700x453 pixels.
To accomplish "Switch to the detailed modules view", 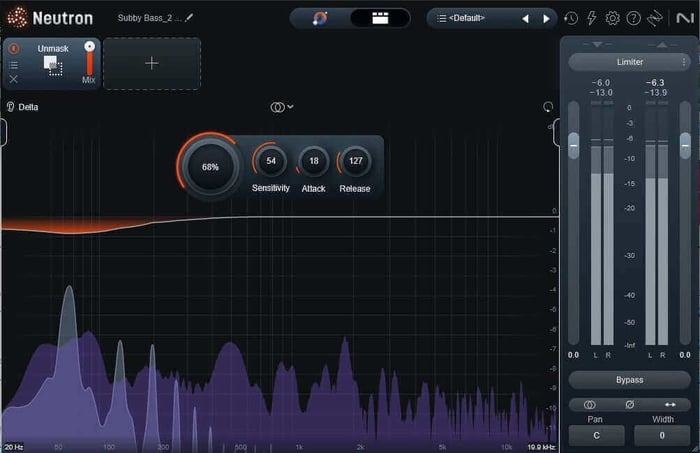I will tap(380, 18).
